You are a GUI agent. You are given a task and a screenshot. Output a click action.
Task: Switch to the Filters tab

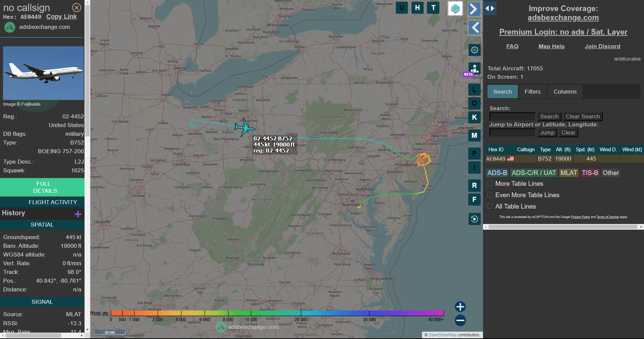coord(533,92)
